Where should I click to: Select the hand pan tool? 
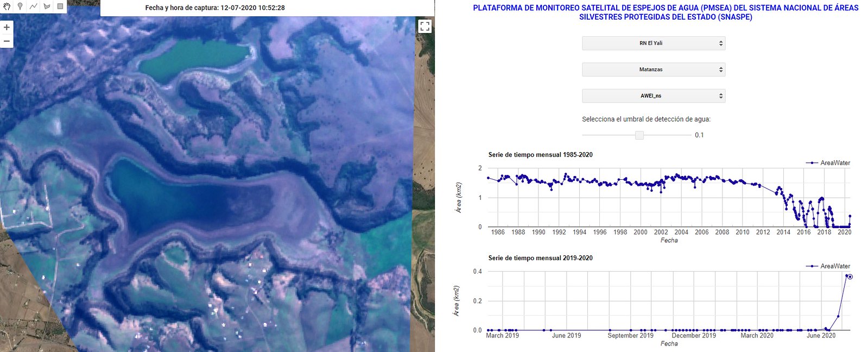7,7
